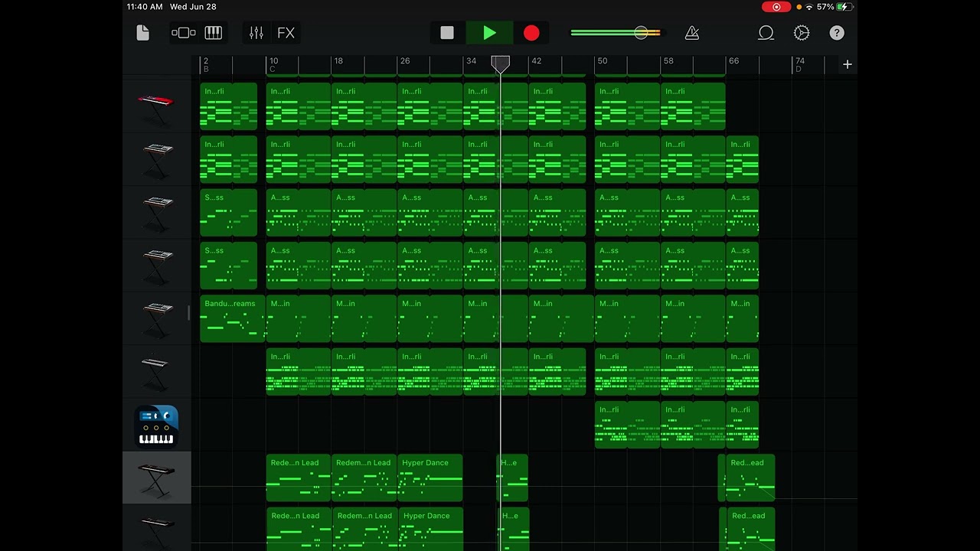
Task: Select fifth track synth keyboard icon
Action: coord(156,318)
